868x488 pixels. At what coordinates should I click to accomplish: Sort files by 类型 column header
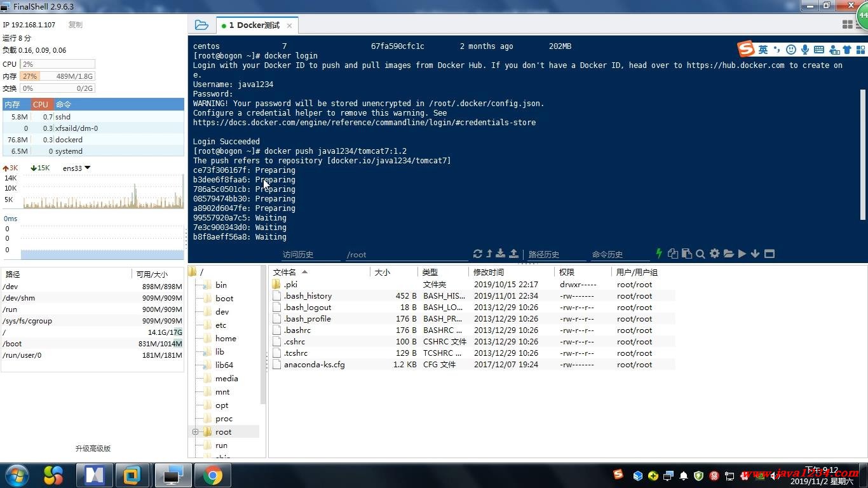pos(444,272)
